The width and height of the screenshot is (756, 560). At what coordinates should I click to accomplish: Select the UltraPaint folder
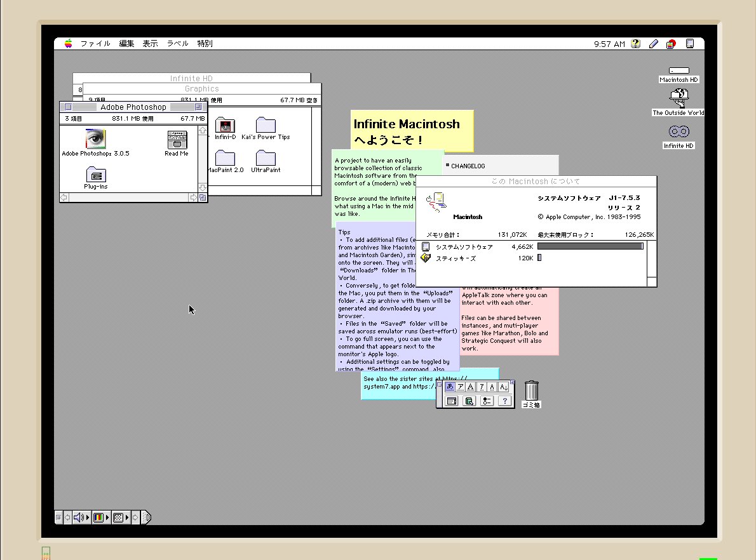[266, 157]
